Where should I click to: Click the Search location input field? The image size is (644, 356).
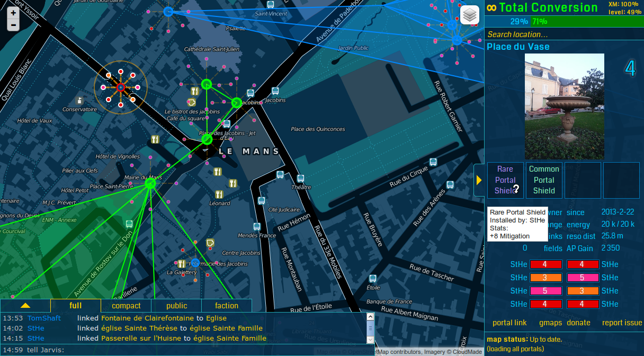564,34
